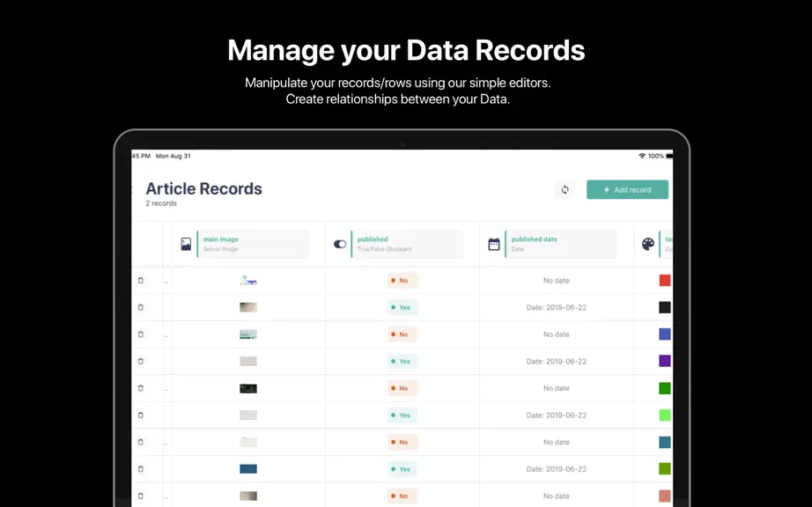
Task: Click trash icon on row with blue thumbnail
Action: click(x=141, y=469)
